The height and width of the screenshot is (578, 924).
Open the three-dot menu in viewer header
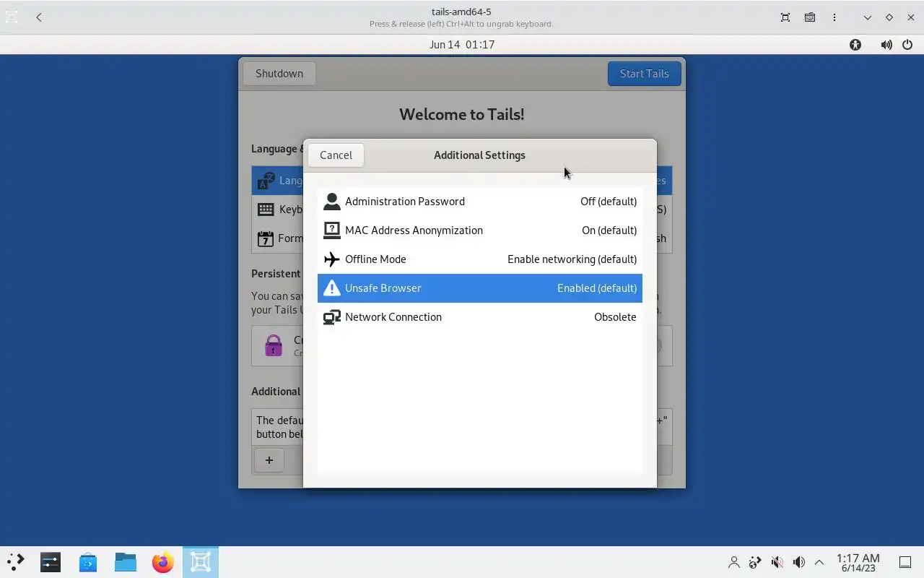pyautogui.click(x=834, y=17)
